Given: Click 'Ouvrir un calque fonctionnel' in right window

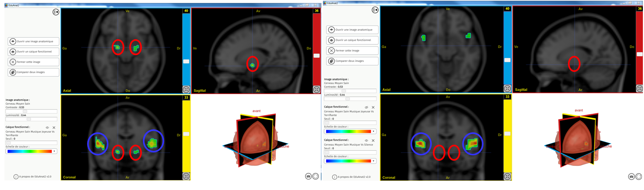Looking at the screenshot, I should pyautogui.click(x=352, y=40).
